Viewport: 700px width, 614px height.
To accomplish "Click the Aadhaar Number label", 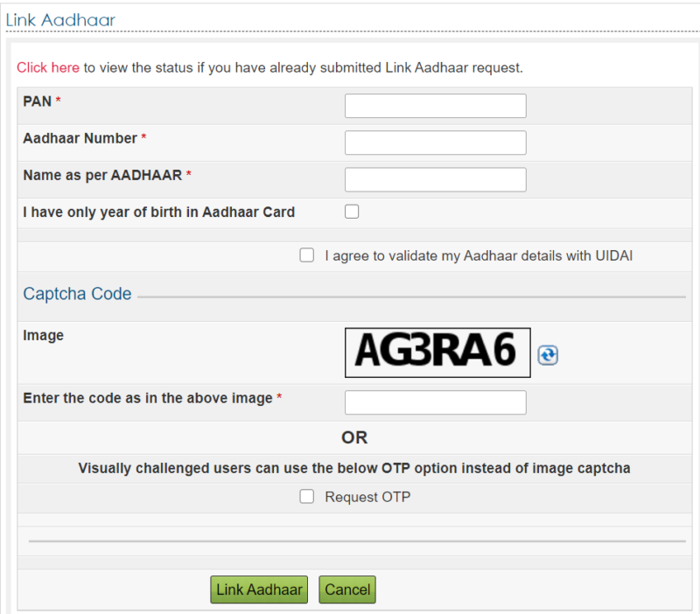I will coord(80,138).
